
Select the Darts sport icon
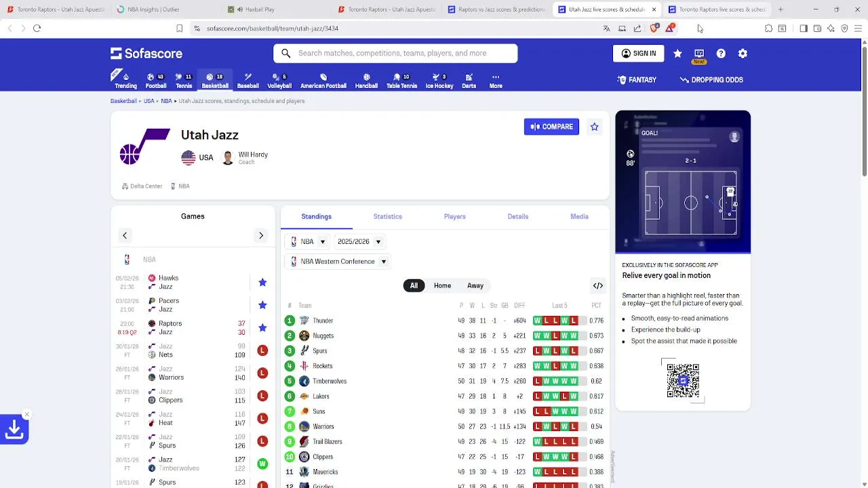click(x=469, y=80)
